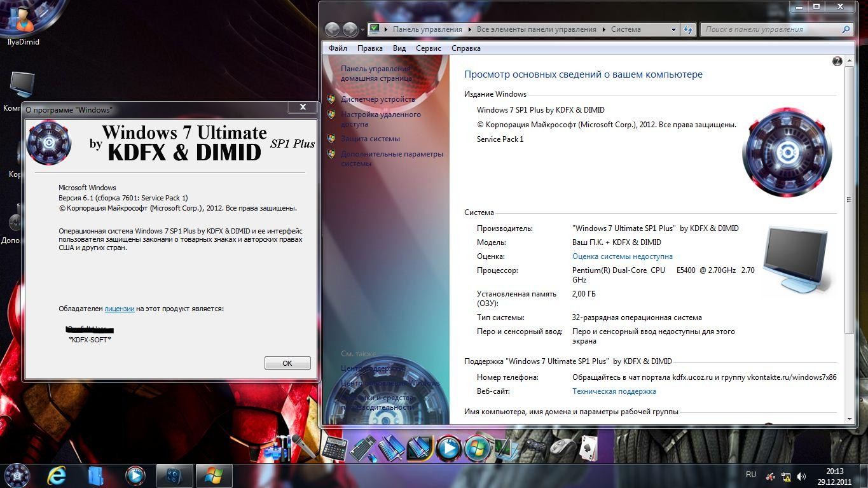The image size is (868, 488).
Task: Open the Сервис menu
Action: pos(429,48)
